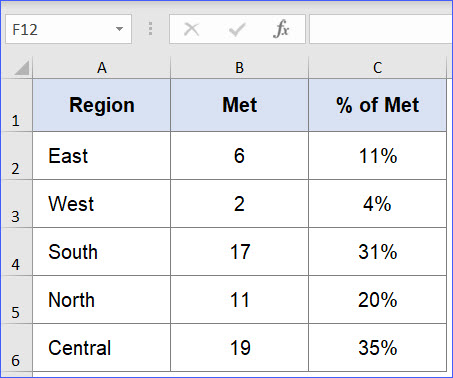Select column C header
The height and width of the screenshot is (378, 453).
click(377, 68)
